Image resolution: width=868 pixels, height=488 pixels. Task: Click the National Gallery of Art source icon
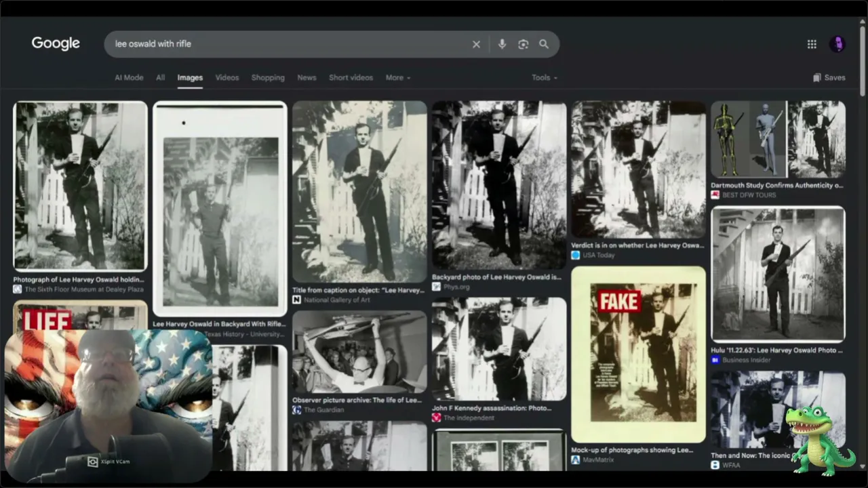tap(296, 300)
